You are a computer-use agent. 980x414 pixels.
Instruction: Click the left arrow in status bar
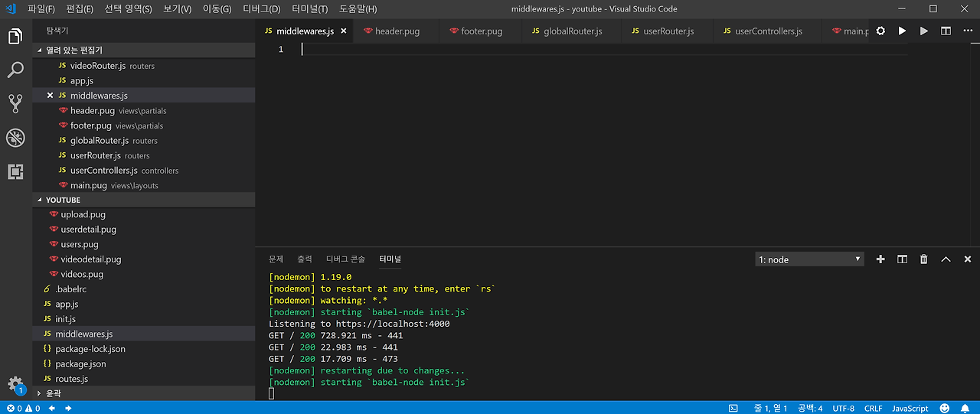click(x=52, y=408)
